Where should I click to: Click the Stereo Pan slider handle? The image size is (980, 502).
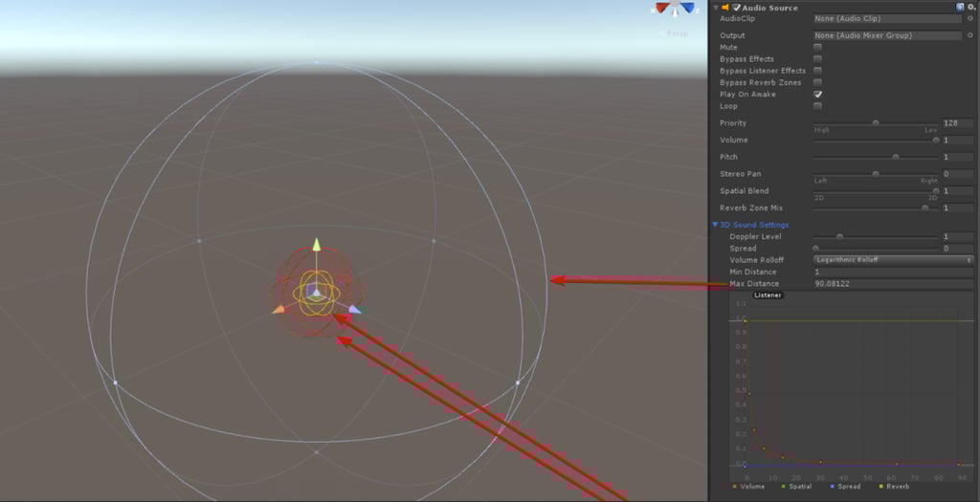pyautogui.click(x=876, y=174)
